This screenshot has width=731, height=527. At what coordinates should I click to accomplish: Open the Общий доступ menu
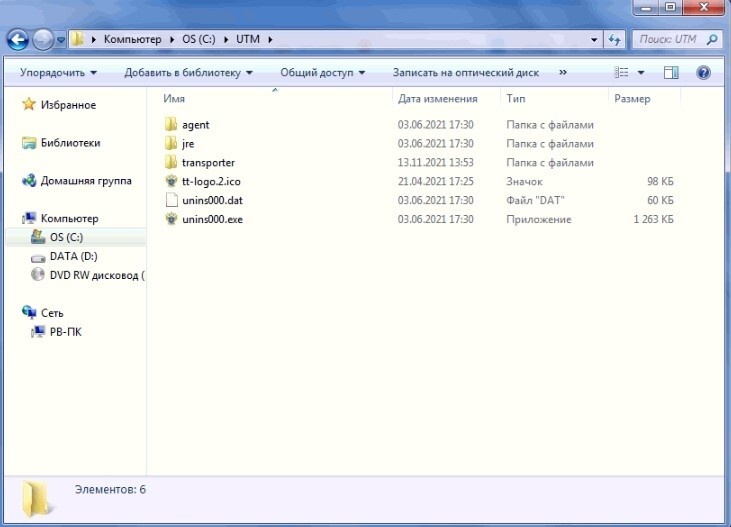click(x=323, y=73)
